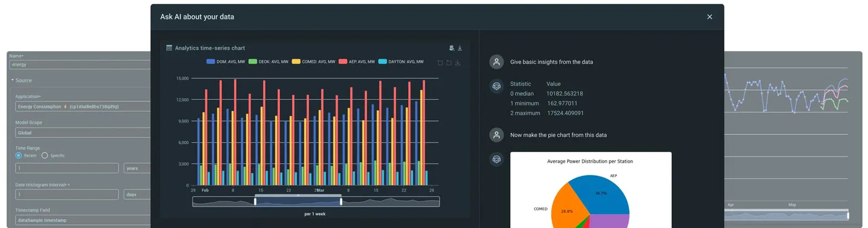The image size is (868, 228).
Task: Select the maximum value 17524.409091
Action: 566,113
